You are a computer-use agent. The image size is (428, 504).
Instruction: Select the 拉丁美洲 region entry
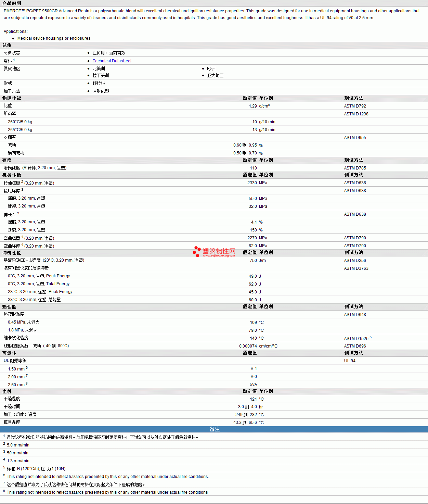tap(101, 75)
